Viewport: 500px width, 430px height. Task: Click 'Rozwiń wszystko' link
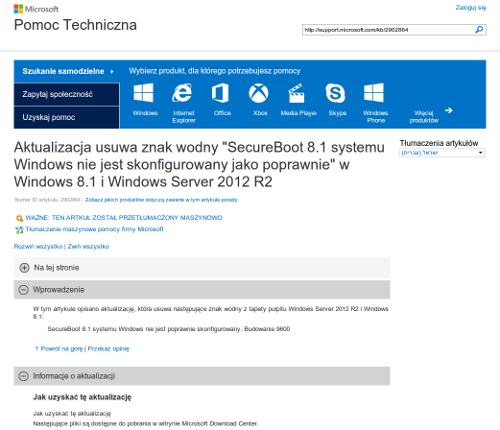38,247
